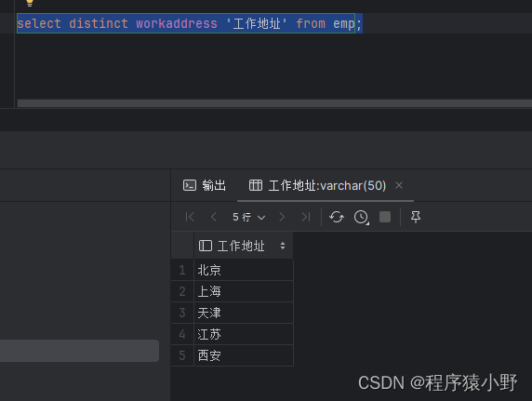Switch to the 输出 tab

pyautogui.click(x=205, y=186)
